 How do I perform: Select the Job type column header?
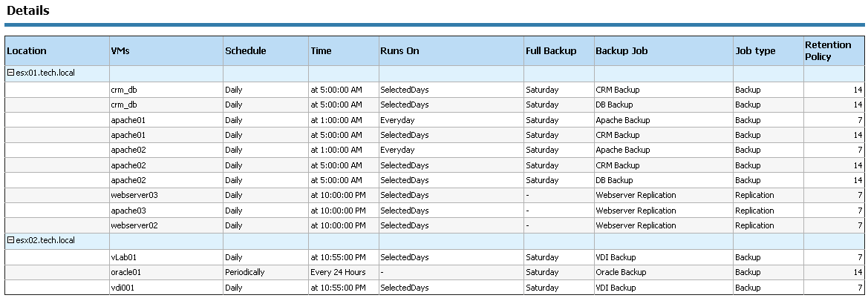(x=755, y=51)
